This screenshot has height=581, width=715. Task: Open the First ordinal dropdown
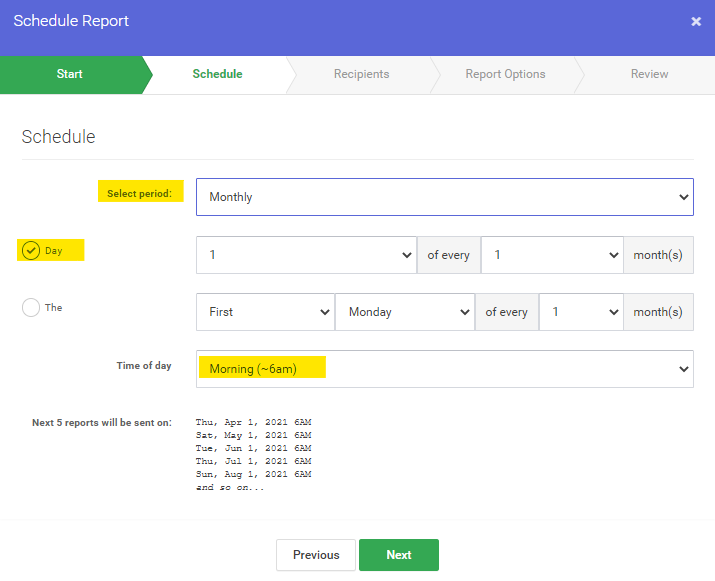click(265, 312)
